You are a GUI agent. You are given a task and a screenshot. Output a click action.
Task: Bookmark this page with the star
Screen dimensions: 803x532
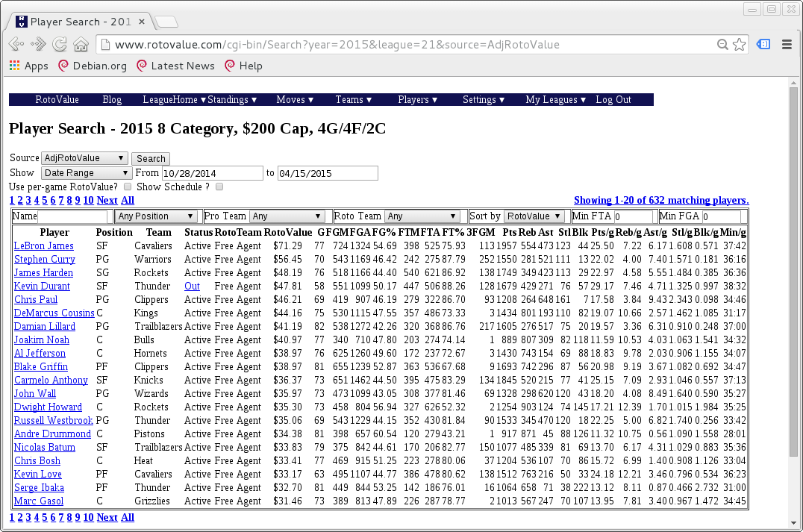coord(739,45)
